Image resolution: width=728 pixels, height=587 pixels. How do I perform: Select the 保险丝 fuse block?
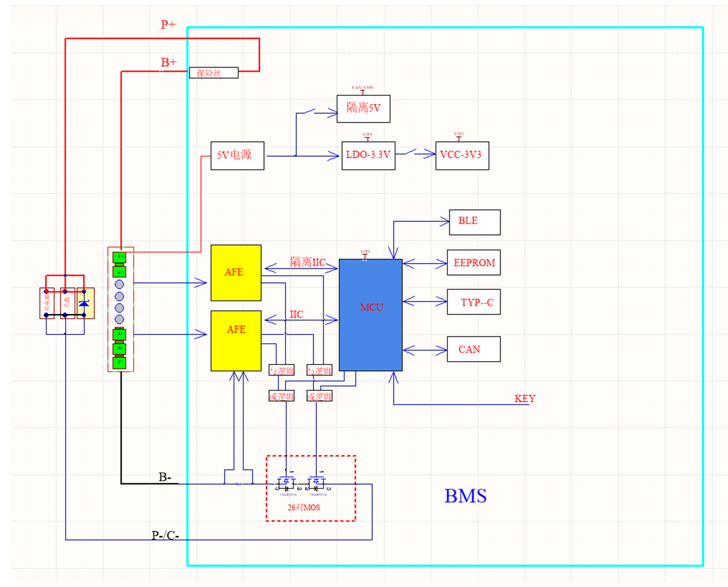coord(214,73)
